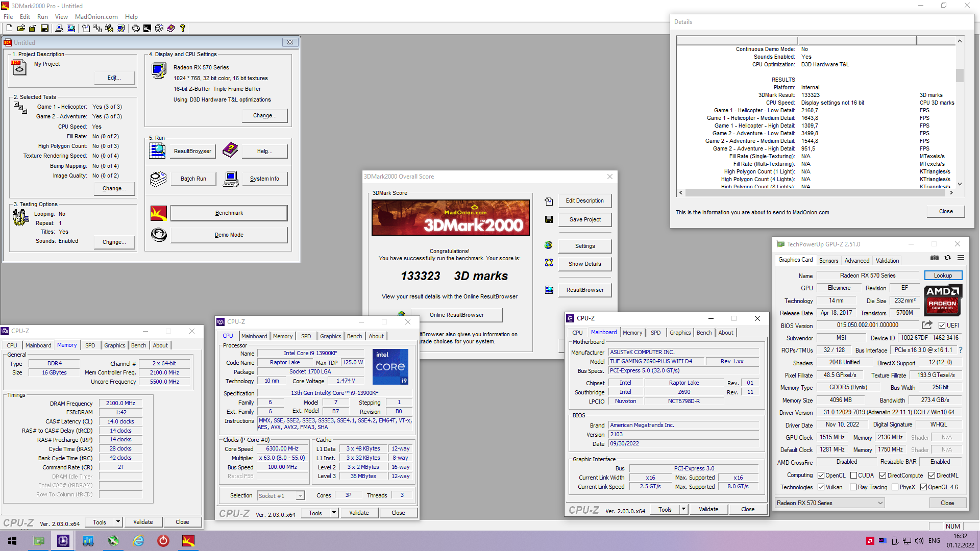Toggle the Vulkan checkbox
This screenshot has width=980, height=551.
[x=821, y=487]
